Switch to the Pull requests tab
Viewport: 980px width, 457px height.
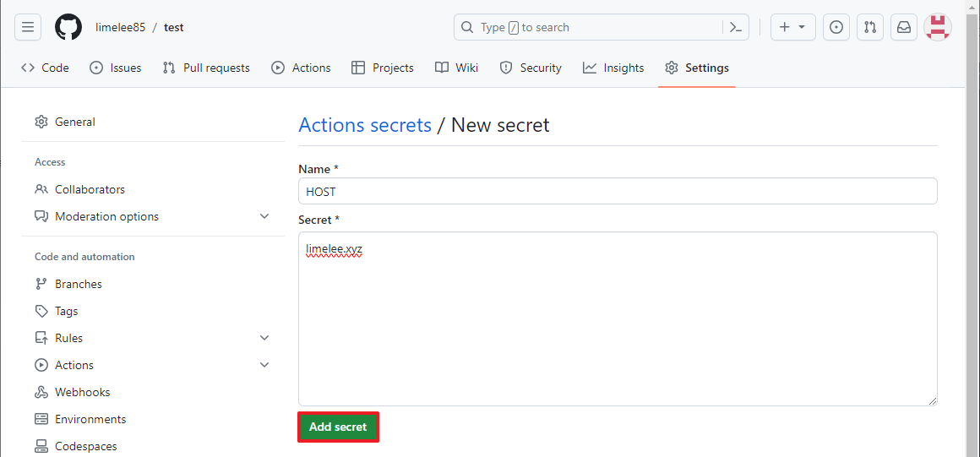tap(206, 68)
